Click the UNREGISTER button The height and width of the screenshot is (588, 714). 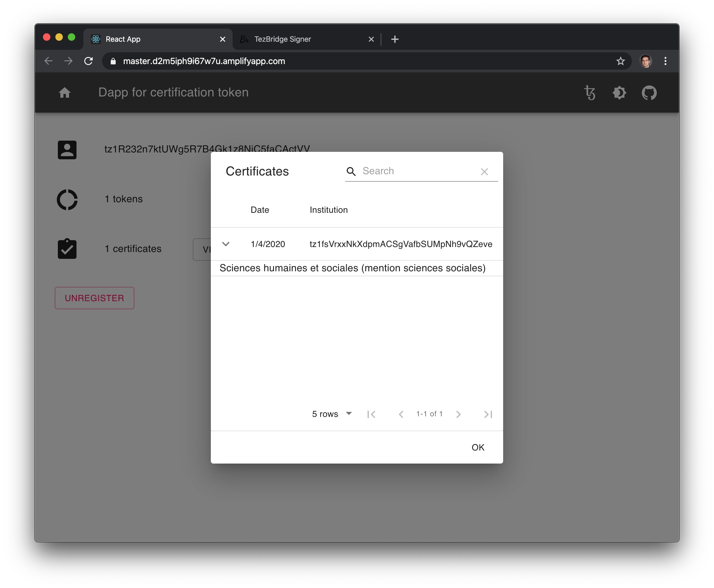pos(95,298)
